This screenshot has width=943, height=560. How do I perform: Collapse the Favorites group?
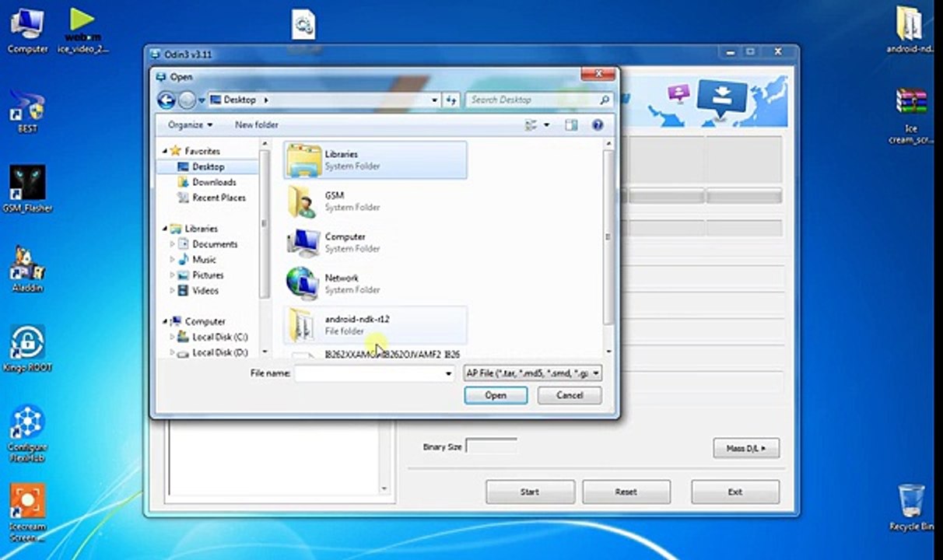(165, 150)
